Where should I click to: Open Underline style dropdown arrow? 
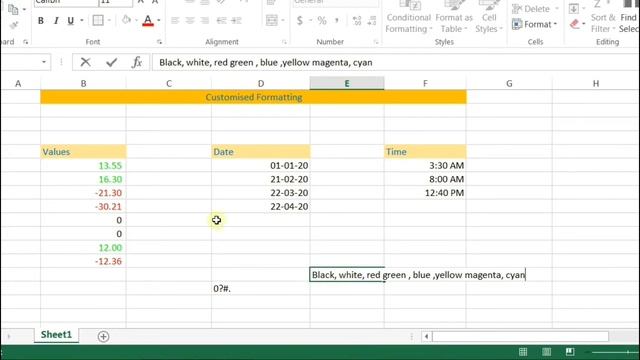(x=82, y=20)
